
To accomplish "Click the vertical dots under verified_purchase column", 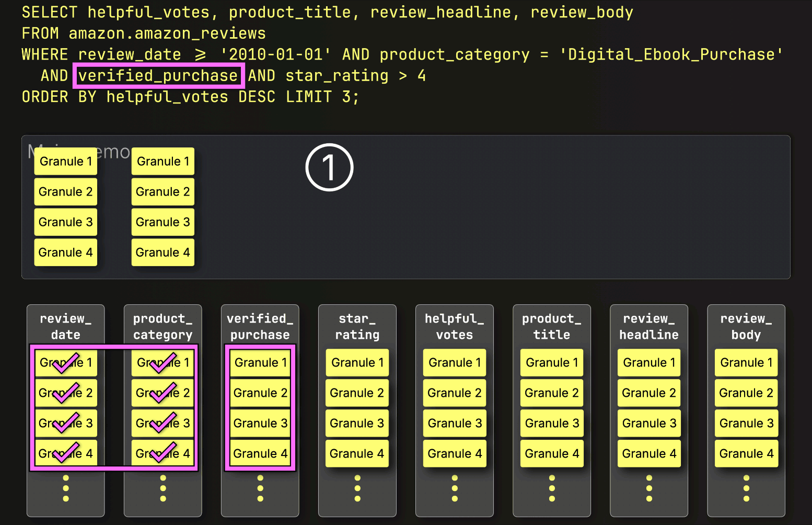I will (260, 488).
